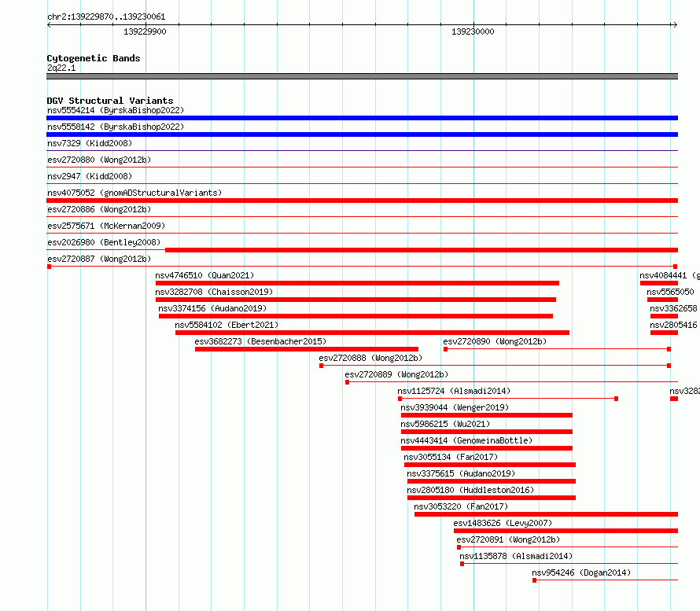Click the nsv4084441 label at right edge
700x611 pixels.
669,275
